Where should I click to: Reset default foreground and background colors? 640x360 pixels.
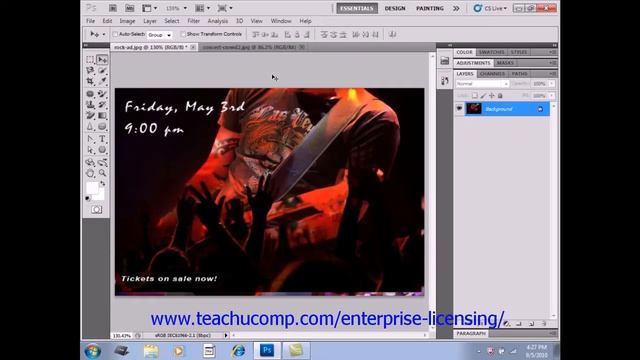(88, 198)
